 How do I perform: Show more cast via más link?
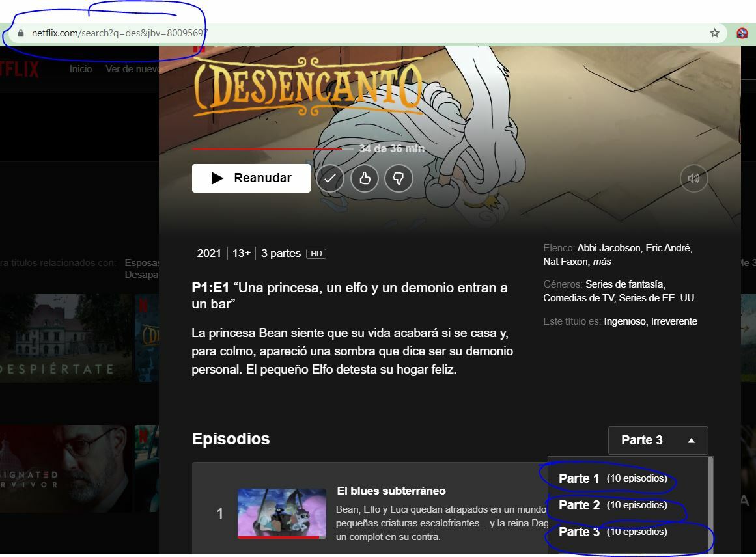(602, 262)
